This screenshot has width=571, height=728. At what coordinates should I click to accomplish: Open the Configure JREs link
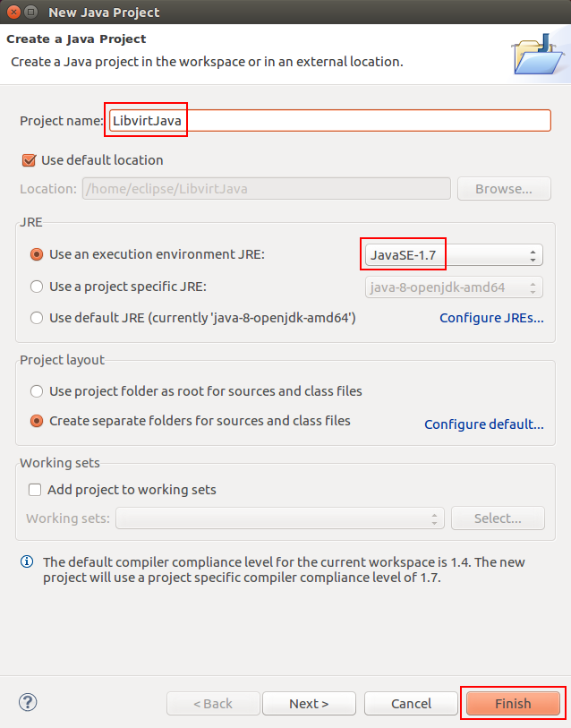pos(491,318)
